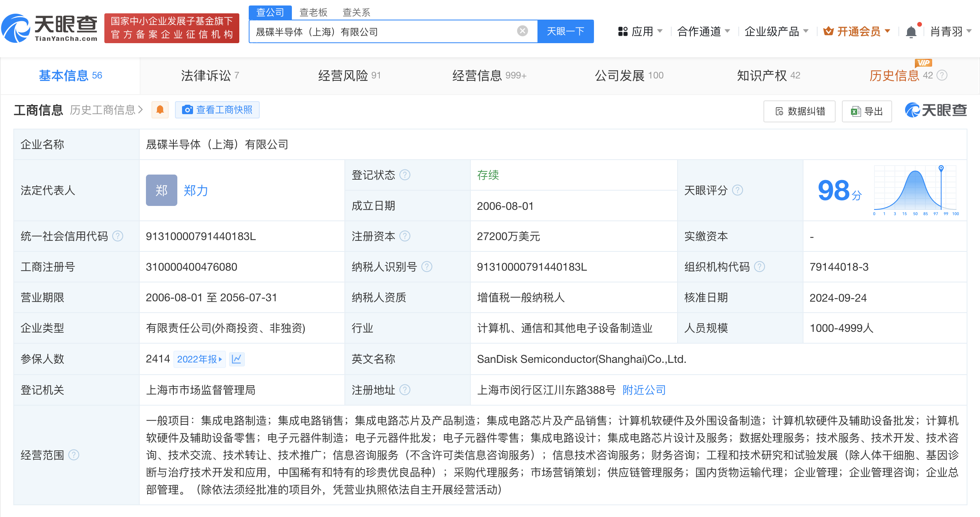980x517 pixels.
Task: Click help icon next to 历史信息 tab
Action: point(942,75)
